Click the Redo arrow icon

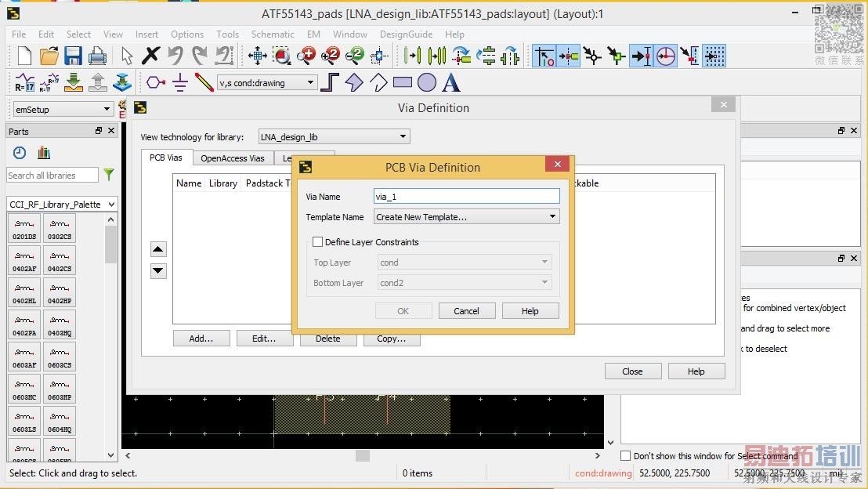point(199,56)
